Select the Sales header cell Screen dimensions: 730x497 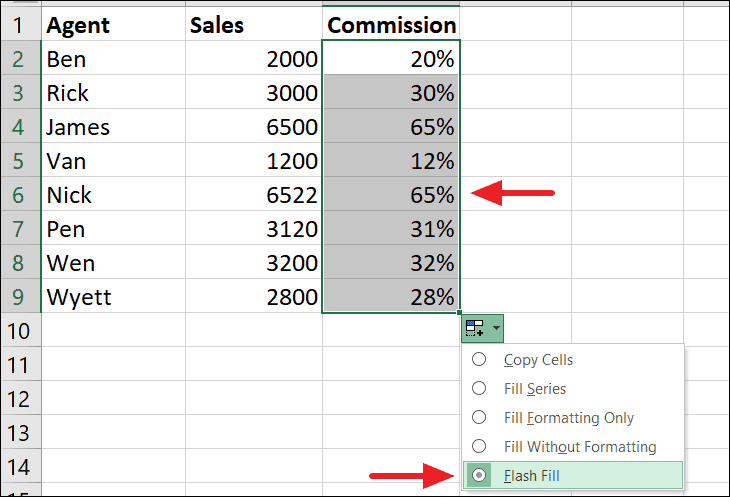pos(254,24)
